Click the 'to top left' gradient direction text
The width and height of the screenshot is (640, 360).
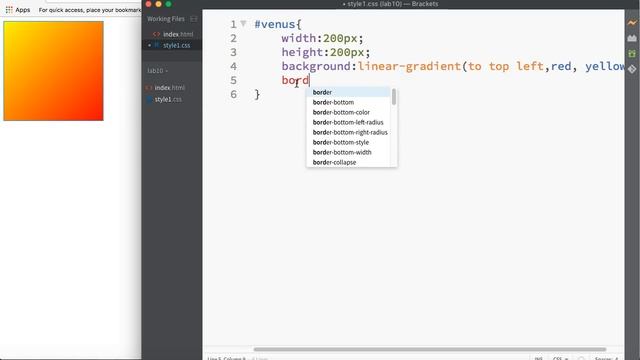click(x=506, y=66)
